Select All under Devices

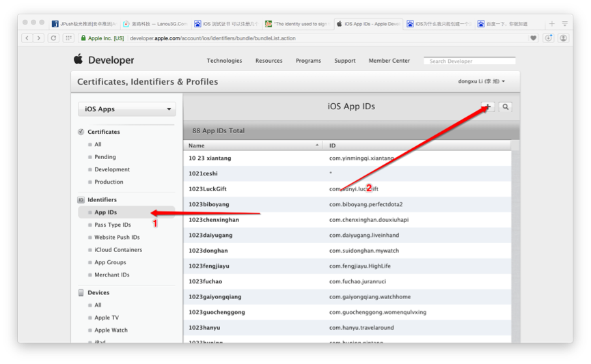tap(98, 305)
